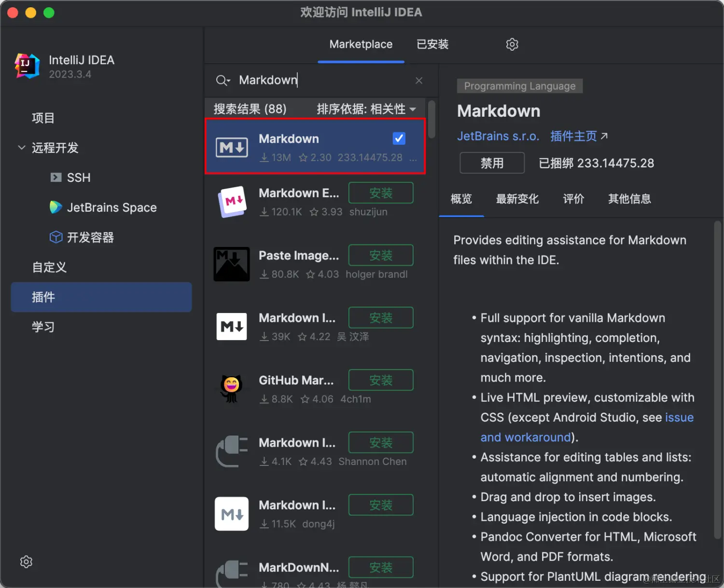Click the plugin search input field
This screenshot has width=724, height=588.
click(321, 80)
